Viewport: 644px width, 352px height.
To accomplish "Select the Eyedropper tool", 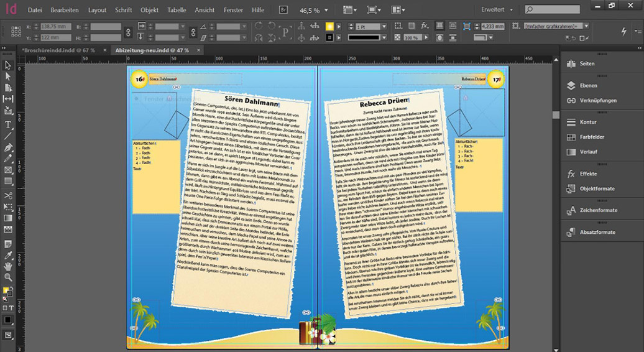I will click(8, 254).
